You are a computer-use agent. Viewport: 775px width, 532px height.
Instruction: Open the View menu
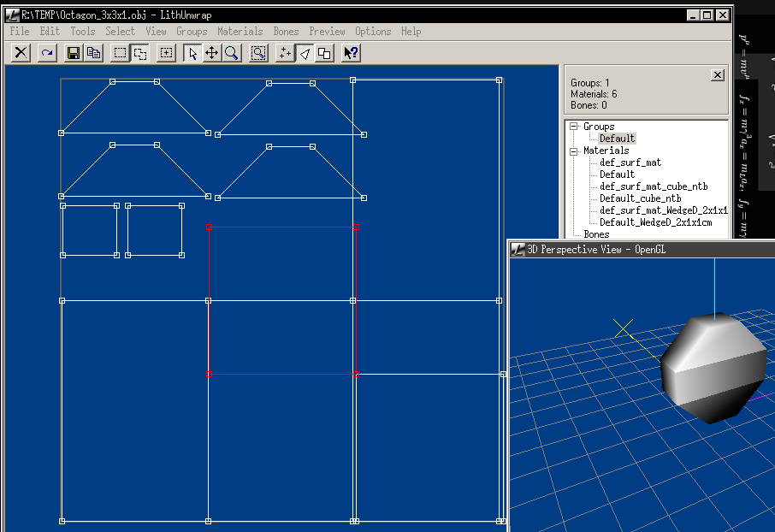click(156, 32)
